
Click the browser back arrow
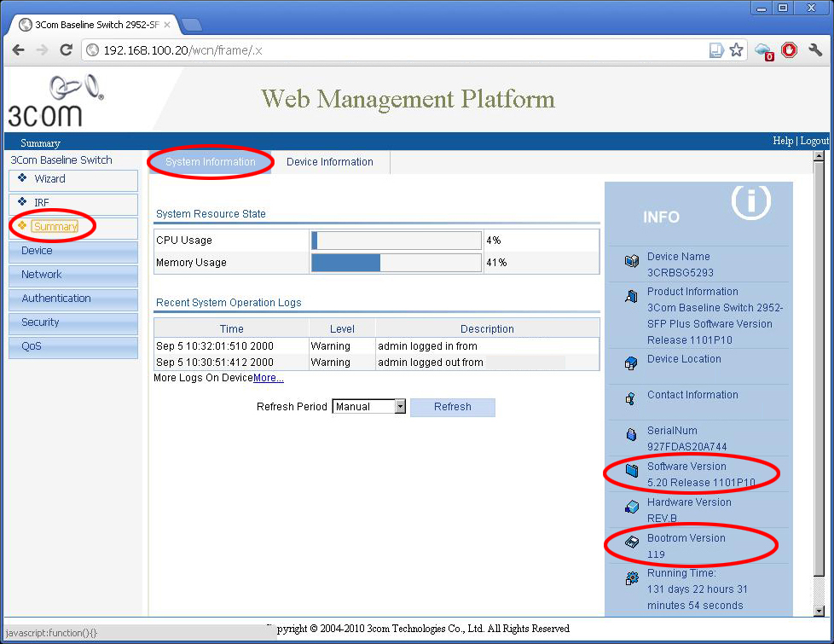(x=18, y=50)
